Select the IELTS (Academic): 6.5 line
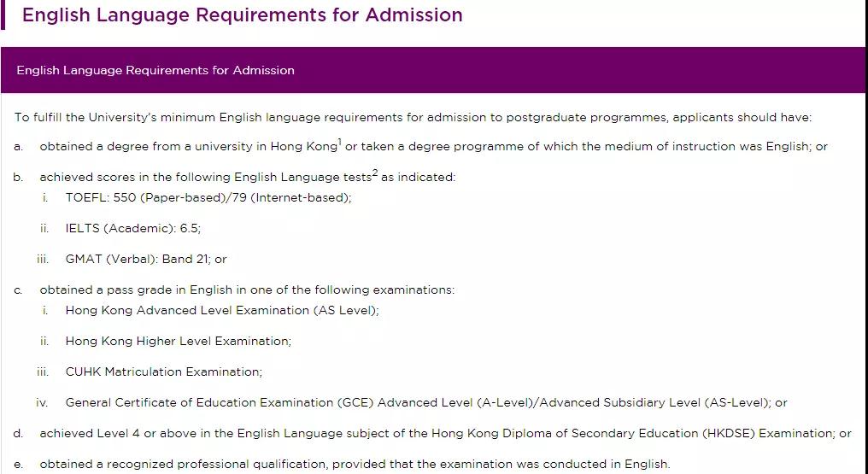Image resolution: width=868 pixels, height=474 pixels. [133, 228]
